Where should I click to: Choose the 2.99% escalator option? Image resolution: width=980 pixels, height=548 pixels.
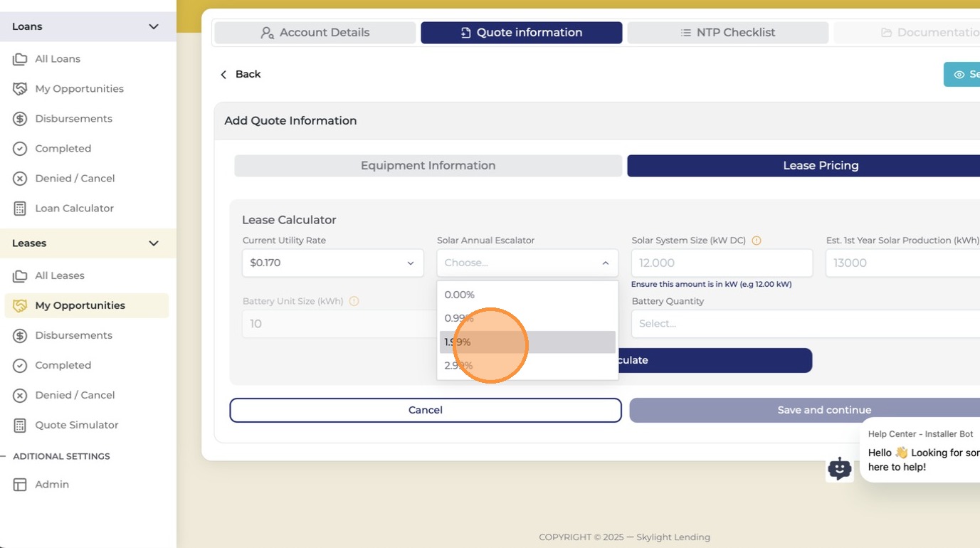tap(527, 366)
